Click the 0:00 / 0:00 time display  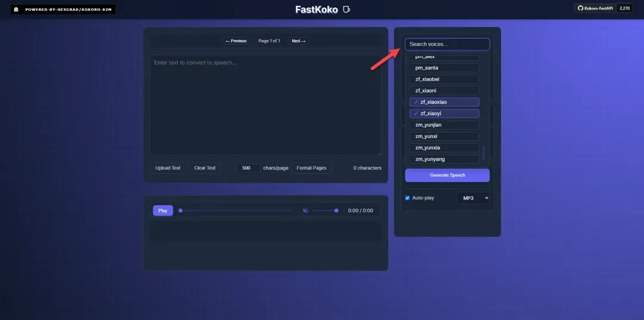[x=361, y=211]
